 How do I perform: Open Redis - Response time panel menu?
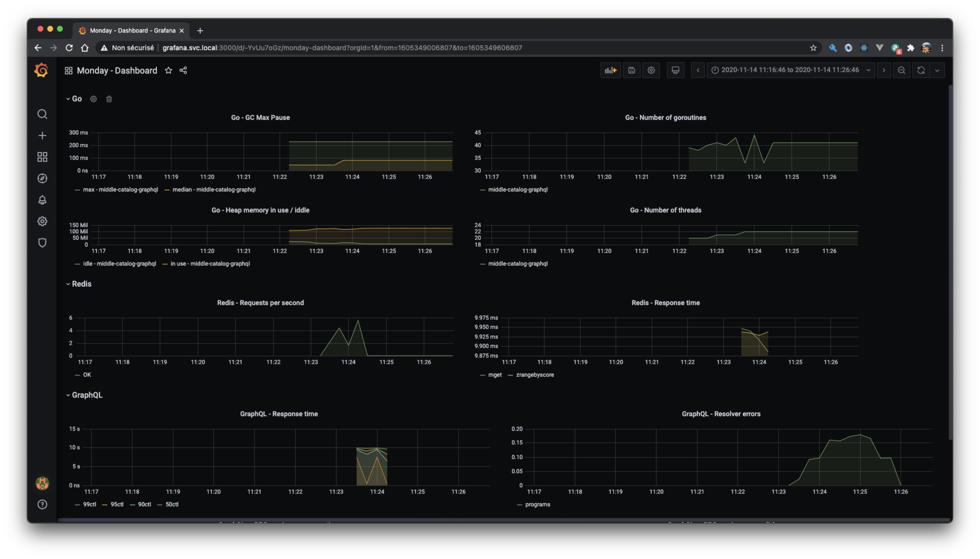click(x=665, y=303)
